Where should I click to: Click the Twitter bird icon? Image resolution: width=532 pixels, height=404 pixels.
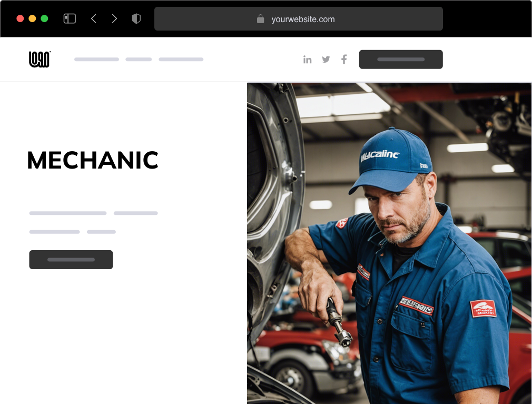326,60
